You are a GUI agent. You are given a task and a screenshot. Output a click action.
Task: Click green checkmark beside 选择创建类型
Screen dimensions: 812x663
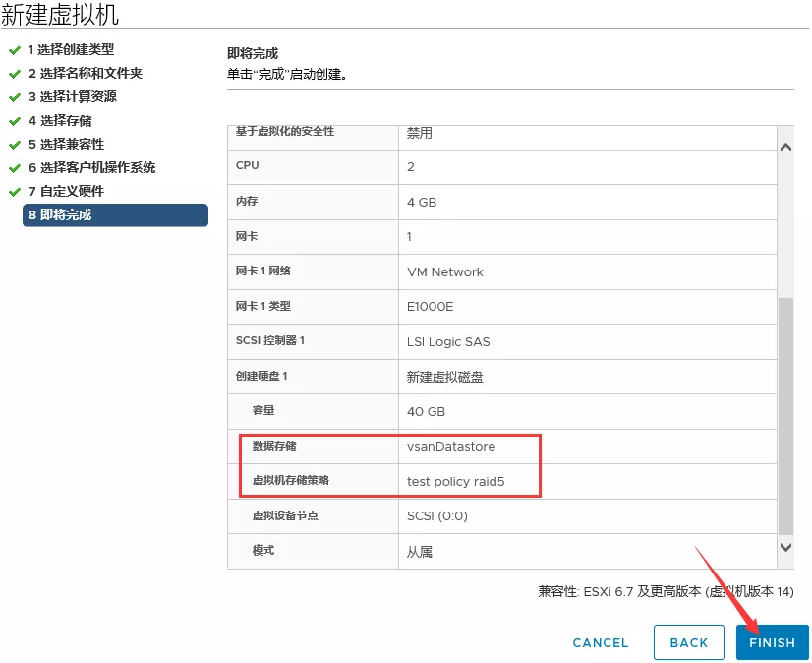click(x=14, y=49)
